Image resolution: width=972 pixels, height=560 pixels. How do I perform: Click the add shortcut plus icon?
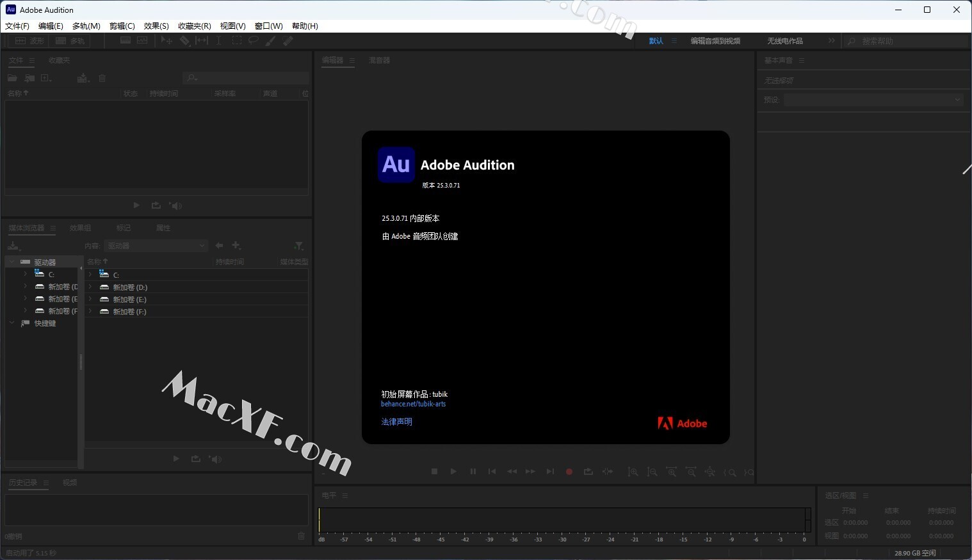(x=236, y=246)
